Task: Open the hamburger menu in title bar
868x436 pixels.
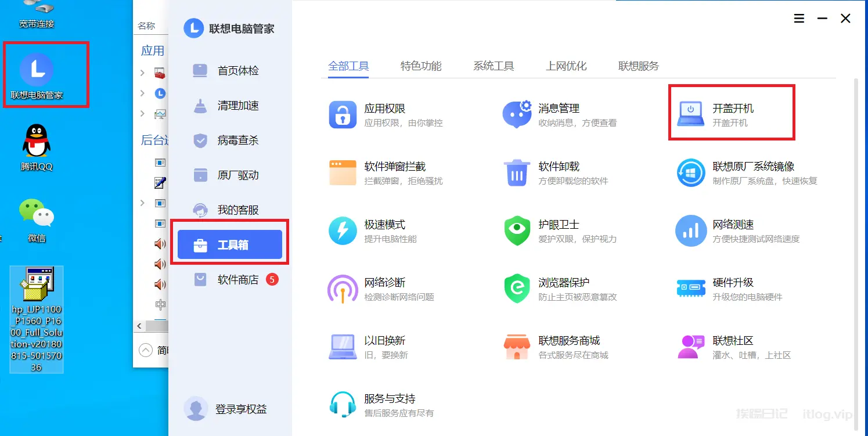Action: pyautogui.click(x=799, y=19)
